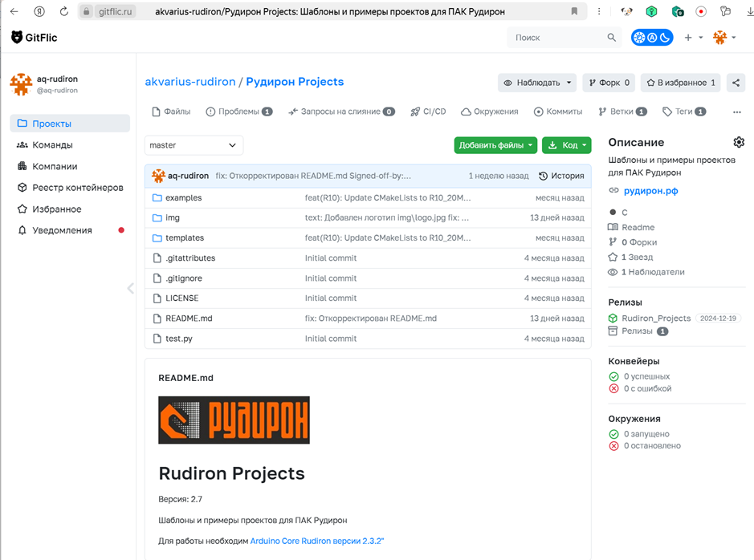Viewport: 754px width, 560px height.
Task: Click 0 запущено environments
Action: pos(646,434)
